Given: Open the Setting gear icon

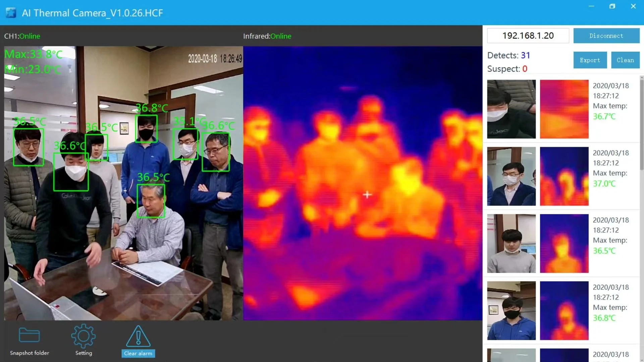Looking at the screenshot, I should pyautogui.click(x=84, y=336).
